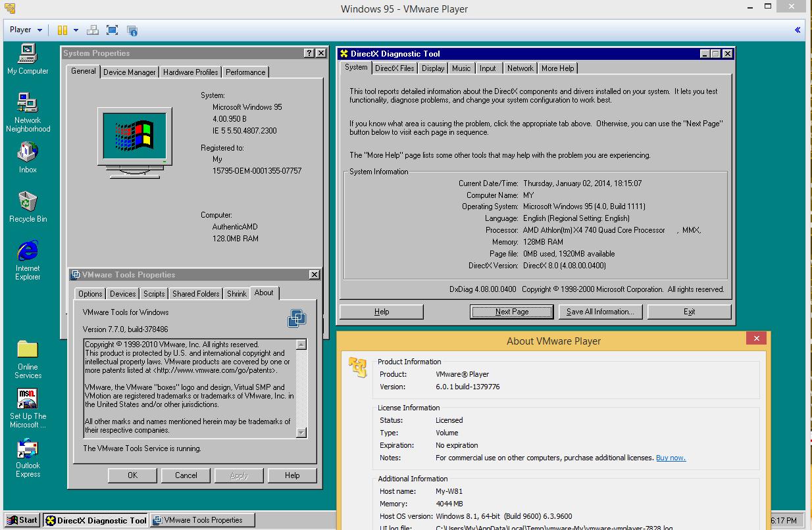Expand the power options arrow beside pause

click(x=76, y=30)
